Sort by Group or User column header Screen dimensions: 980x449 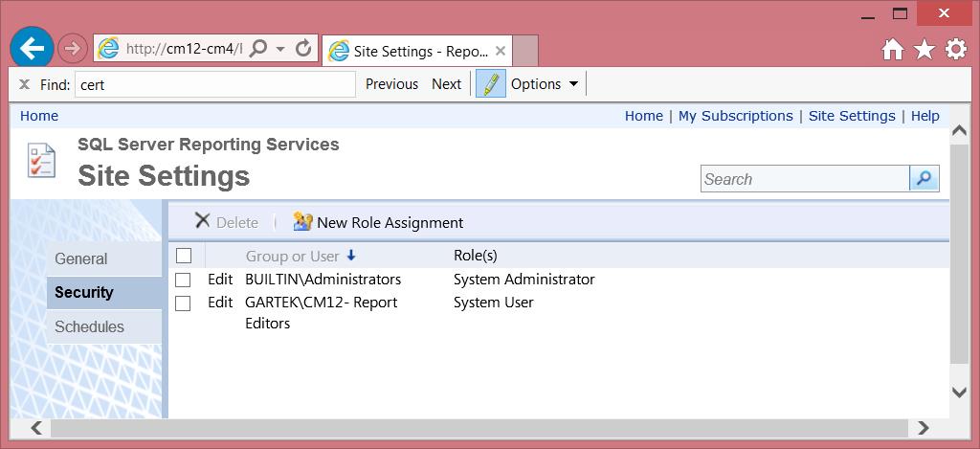tap(300, 256)
